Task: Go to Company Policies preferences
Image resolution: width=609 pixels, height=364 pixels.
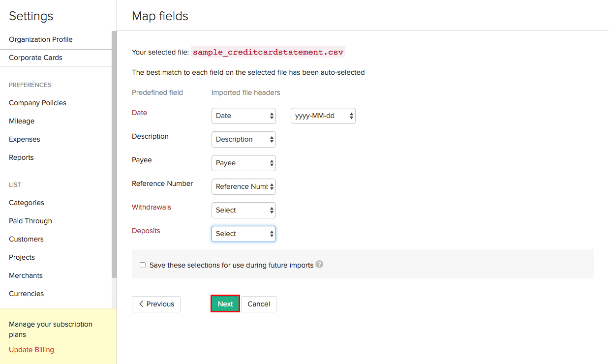Action: [37, 103]
